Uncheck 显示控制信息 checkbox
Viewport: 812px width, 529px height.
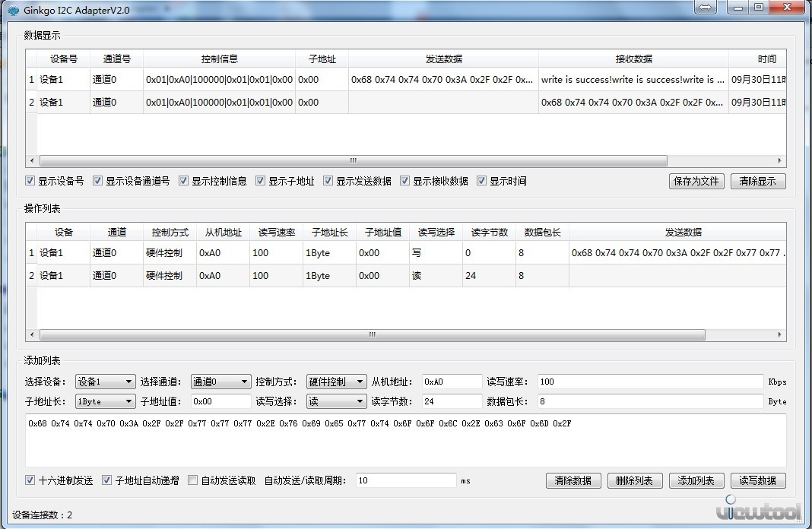click(183, 180)
